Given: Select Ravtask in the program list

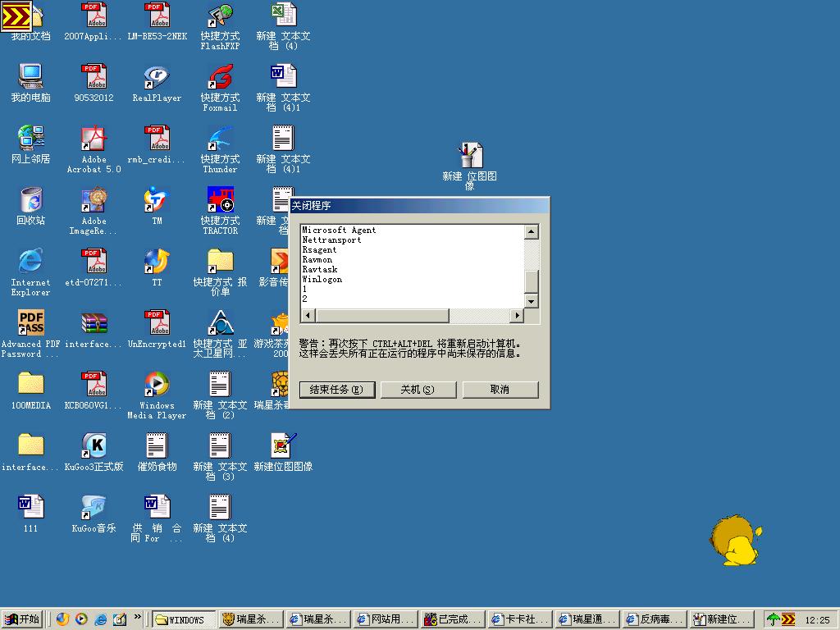Looking at the screenshot, I should (320, 269).
